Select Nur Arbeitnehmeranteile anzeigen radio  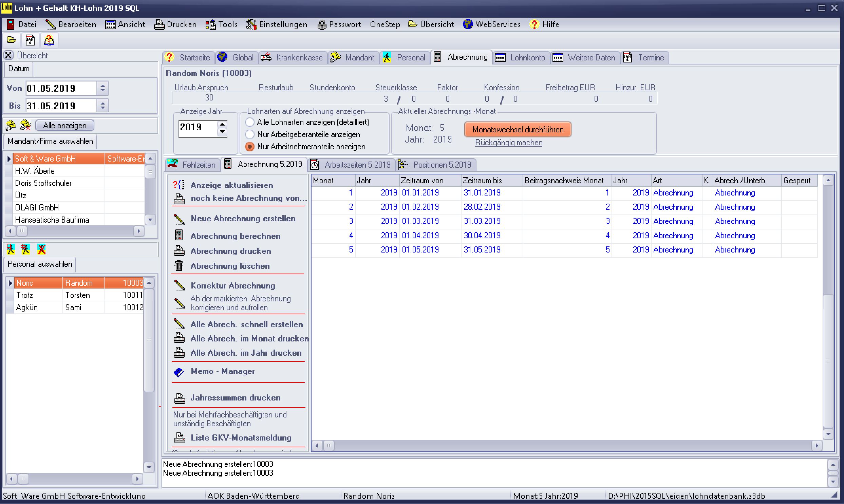coord(249,146)
